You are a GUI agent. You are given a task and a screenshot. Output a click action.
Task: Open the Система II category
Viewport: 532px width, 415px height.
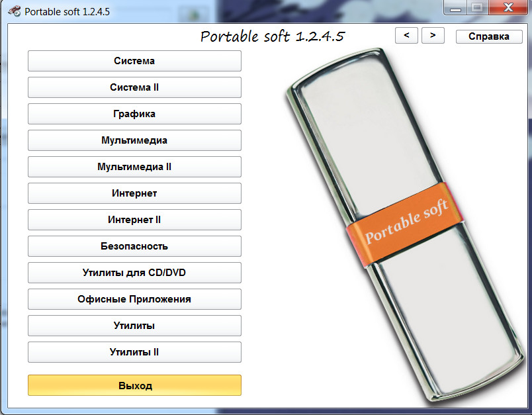134,87
